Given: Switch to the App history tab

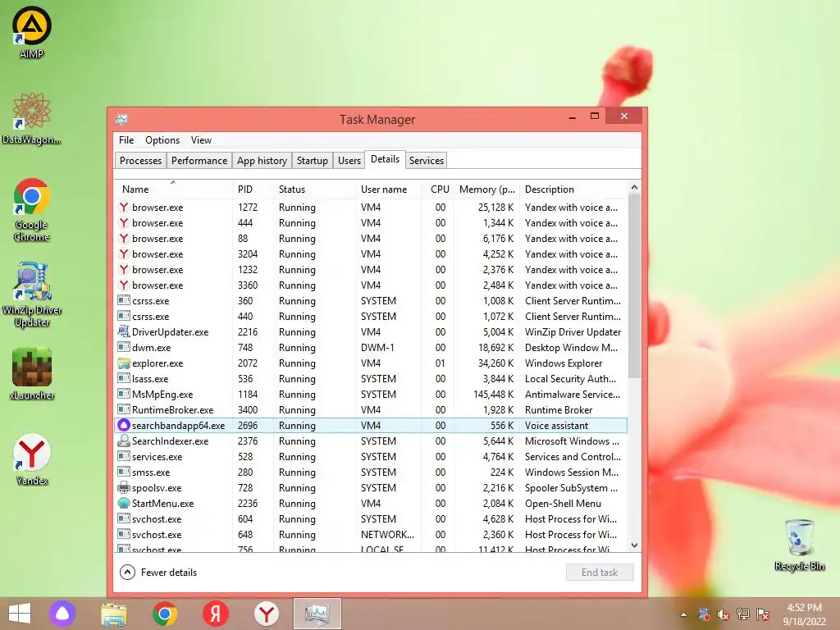Looking at the screenshot, I should 262,161.
